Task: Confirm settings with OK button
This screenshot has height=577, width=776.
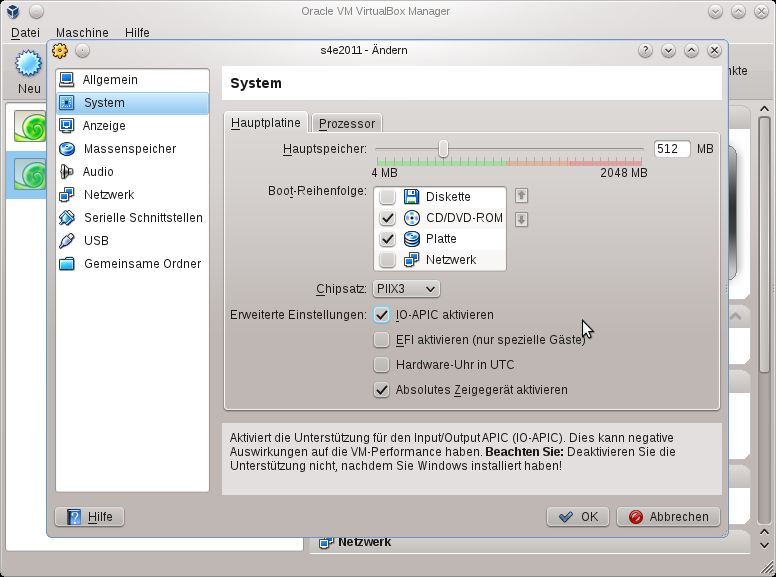Action: click(x=578, y=517)
